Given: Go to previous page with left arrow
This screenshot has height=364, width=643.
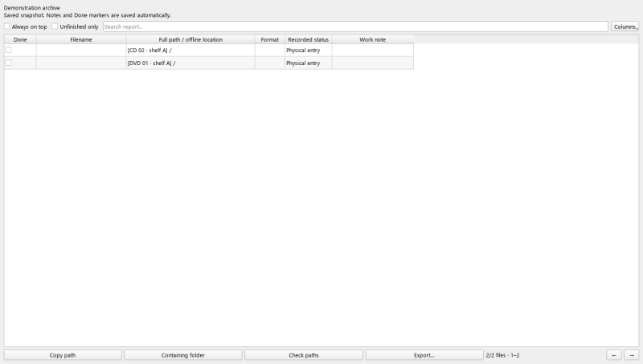Looking at the screenshot, I should (x=614, y=355).
